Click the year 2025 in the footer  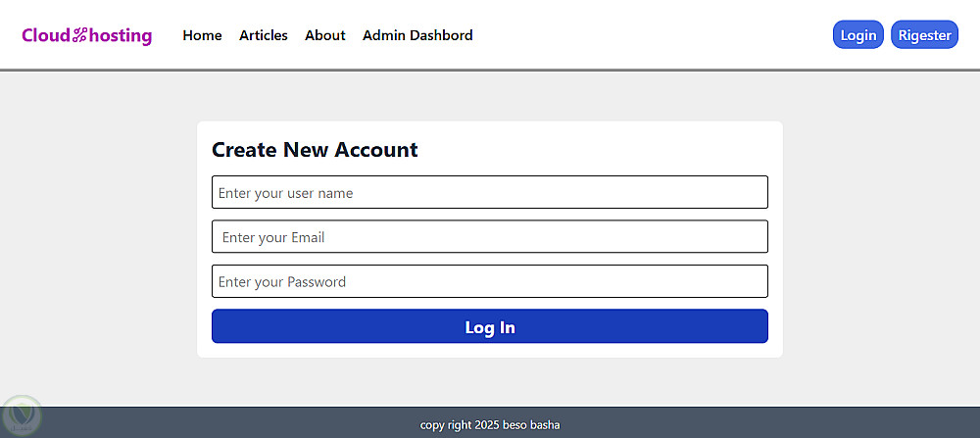486,425
